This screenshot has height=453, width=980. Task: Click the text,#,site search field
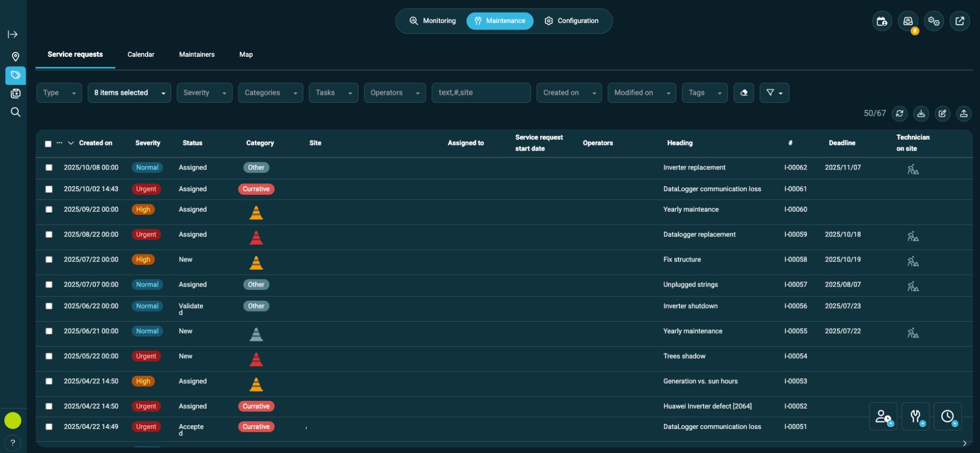[481, 93]
